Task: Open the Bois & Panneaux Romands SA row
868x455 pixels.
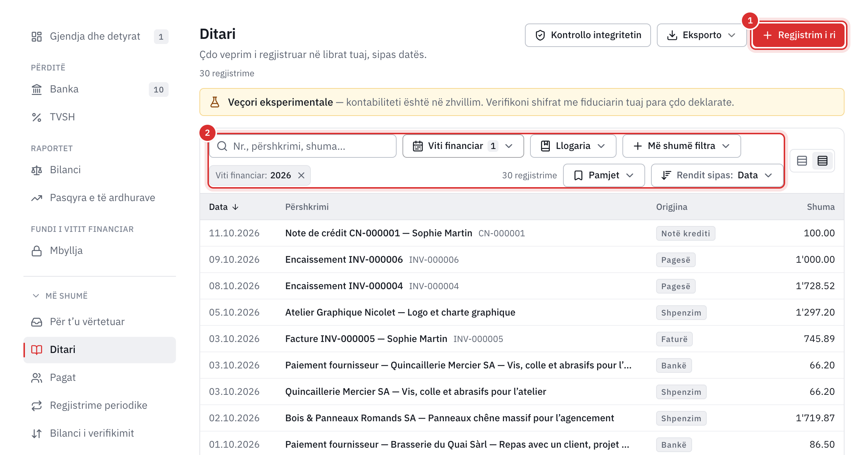Action: [522, 418]
